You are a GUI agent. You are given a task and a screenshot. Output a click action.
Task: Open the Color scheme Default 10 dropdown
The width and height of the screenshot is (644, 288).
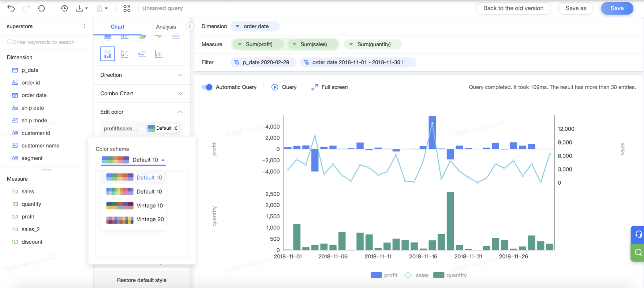134,160
